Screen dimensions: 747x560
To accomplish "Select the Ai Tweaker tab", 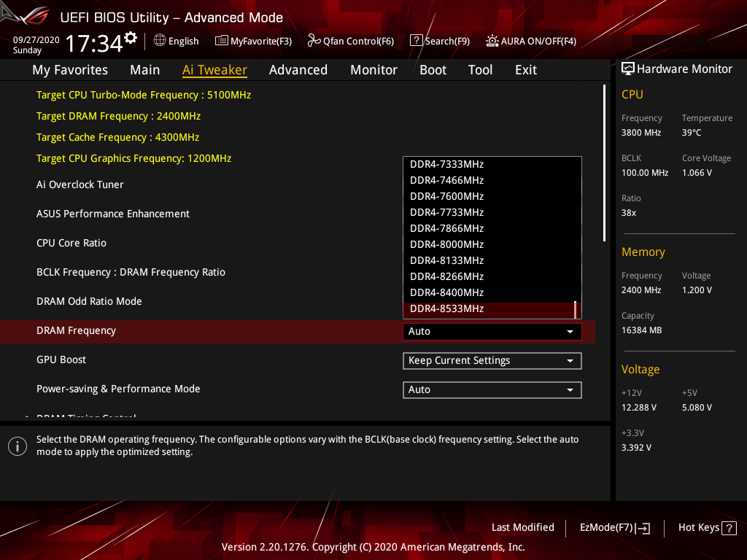I will tap(214, 70).
